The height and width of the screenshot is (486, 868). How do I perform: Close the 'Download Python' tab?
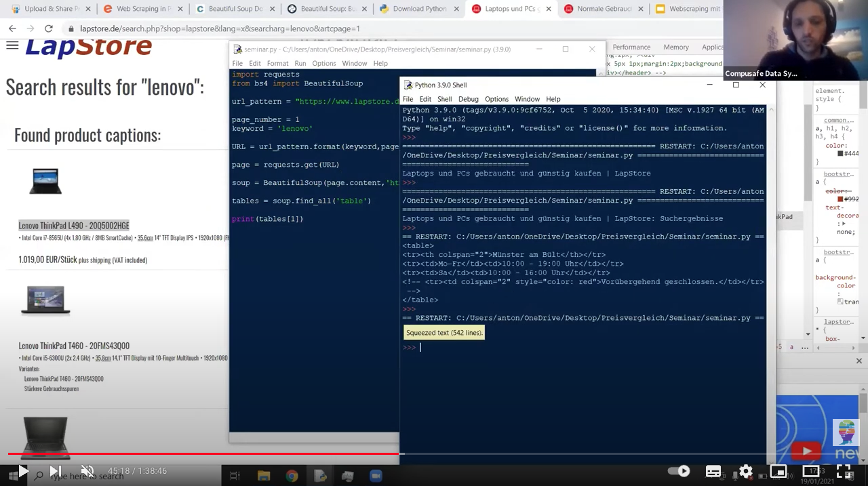[x=456, y=9]
